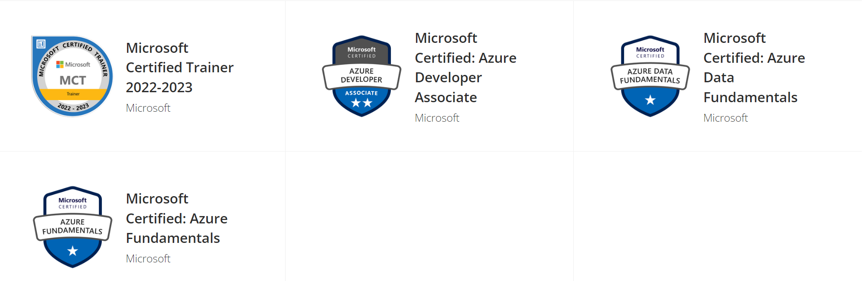Viewport: 868px width, 281px height.
Task: Open Microsoft Certified: Azure Data Fundamentals title
Action: 754,68
